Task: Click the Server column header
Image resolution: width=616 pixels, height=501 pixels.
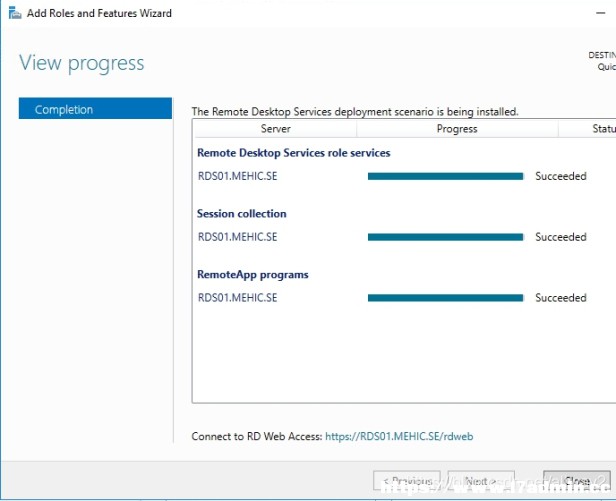Action: pos(276,129)
